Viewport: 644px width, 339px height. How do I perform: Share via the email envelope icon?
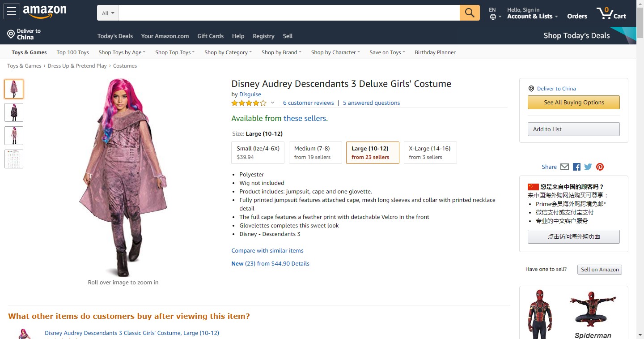click(x=564, y=167)
